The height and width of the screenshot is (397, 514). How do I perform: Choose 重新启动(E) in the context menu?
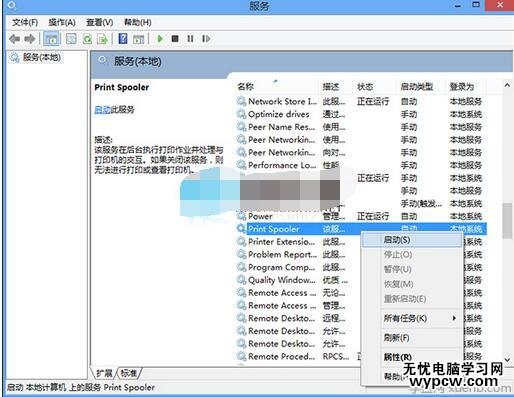coord(405,299)
